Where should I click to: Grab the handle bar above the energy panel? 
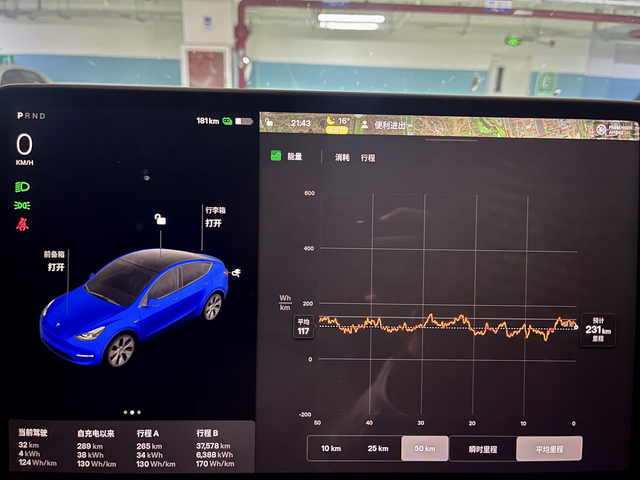pos(451,140)
